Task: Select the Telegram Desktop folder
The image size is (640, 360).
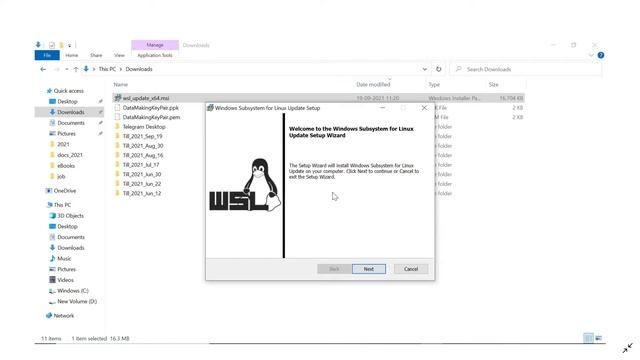Action: [144, 127]
